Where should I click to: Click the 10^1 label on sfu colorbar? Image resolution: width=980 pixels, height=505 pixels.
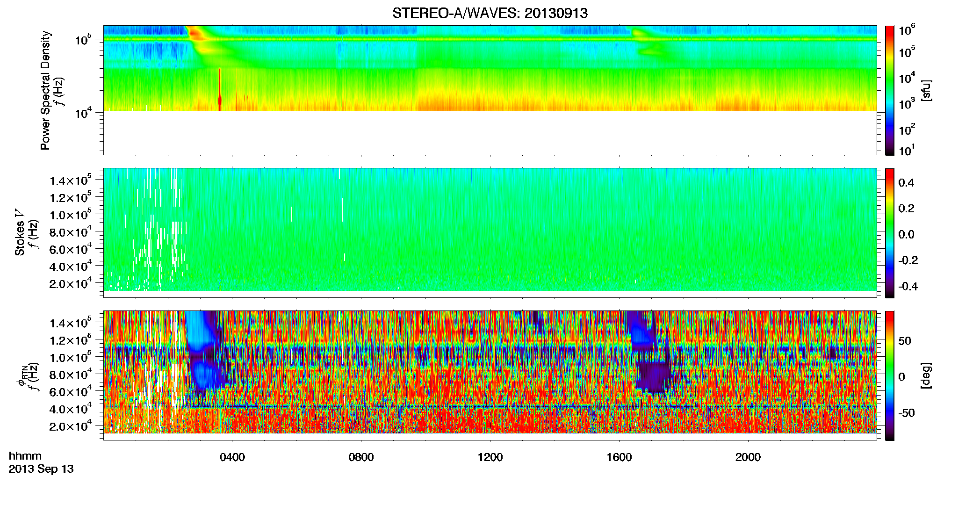(x=906, y=150)
